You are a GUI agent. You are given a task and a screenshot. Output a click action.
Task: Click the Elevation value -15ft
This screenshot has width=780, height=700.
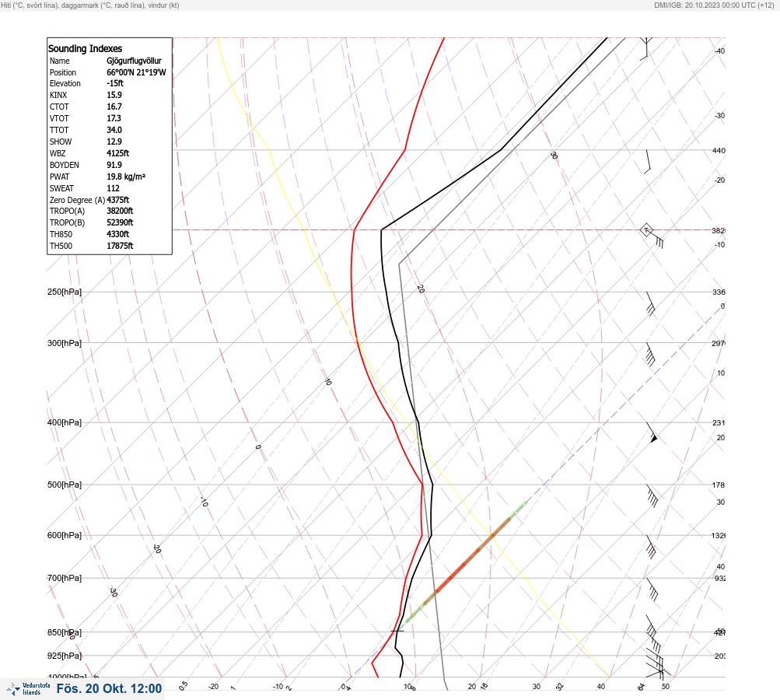coord(115,83)
